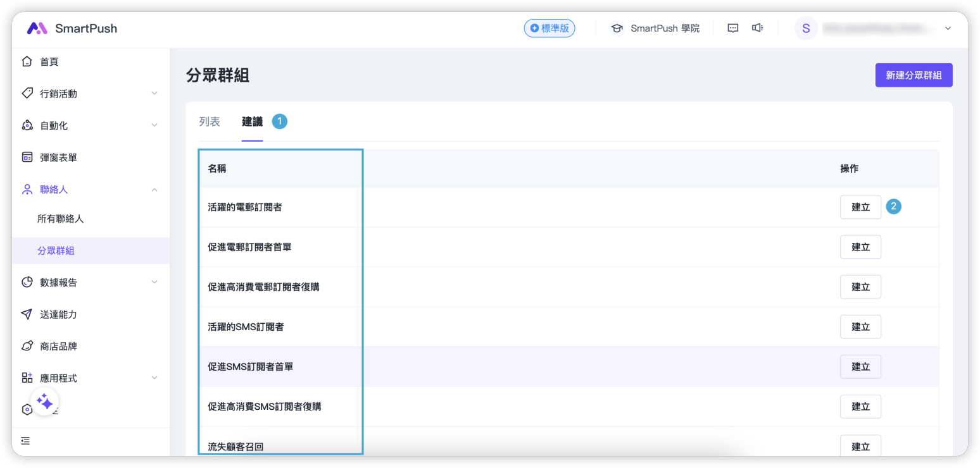Click the 新建分眾群組 button
This screenshot has height=468, width=980.
914,75
